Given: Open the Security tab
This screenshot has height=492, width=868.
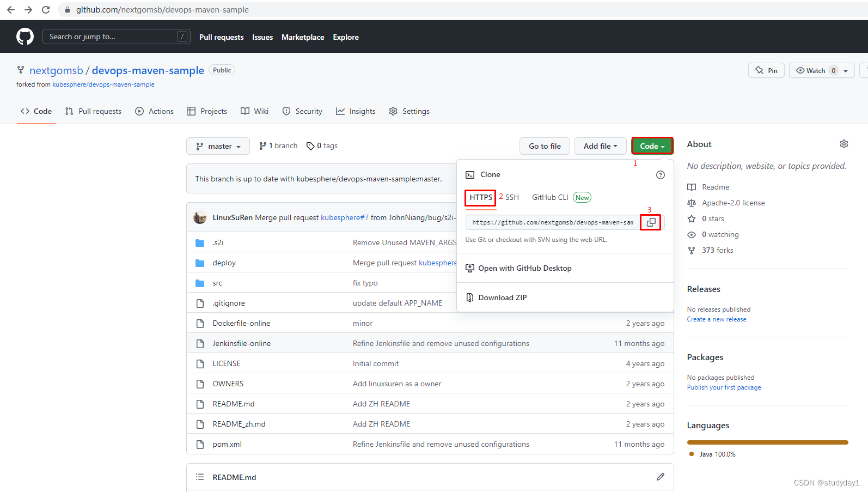Looking at the screenshot, I should (302, 111).
